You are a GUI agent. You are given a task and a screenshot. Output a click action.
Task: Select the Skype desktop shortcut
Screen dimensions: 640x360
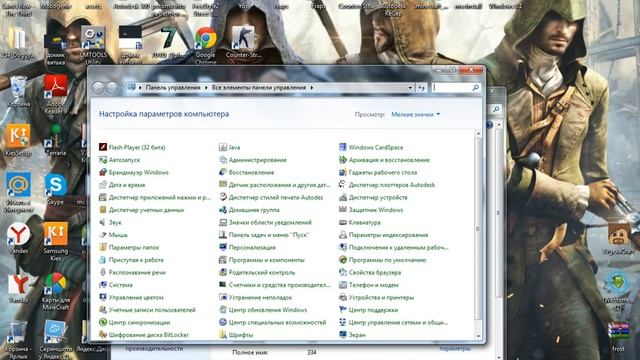point(56,189)
